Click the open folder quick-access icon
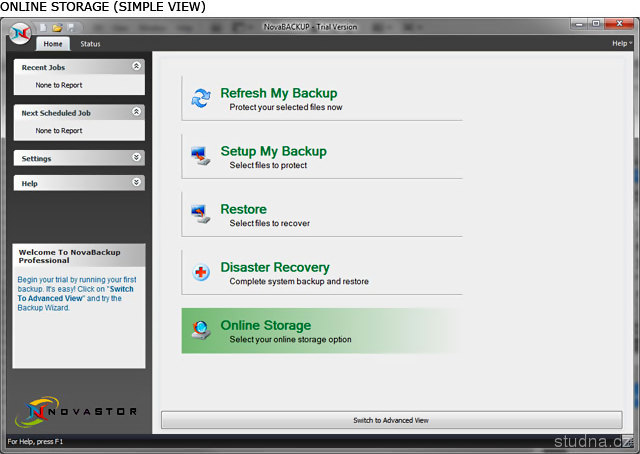 tap(57, 28)
